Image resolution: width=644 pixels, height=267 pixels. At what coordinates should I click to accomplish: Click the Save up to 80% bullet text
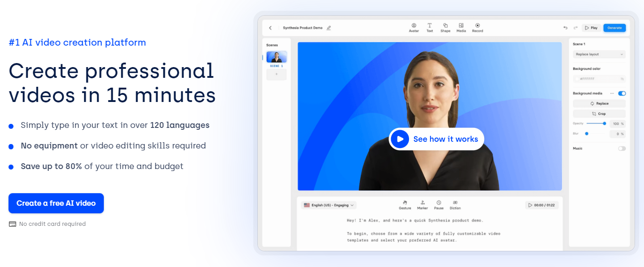tap(102, 166)
